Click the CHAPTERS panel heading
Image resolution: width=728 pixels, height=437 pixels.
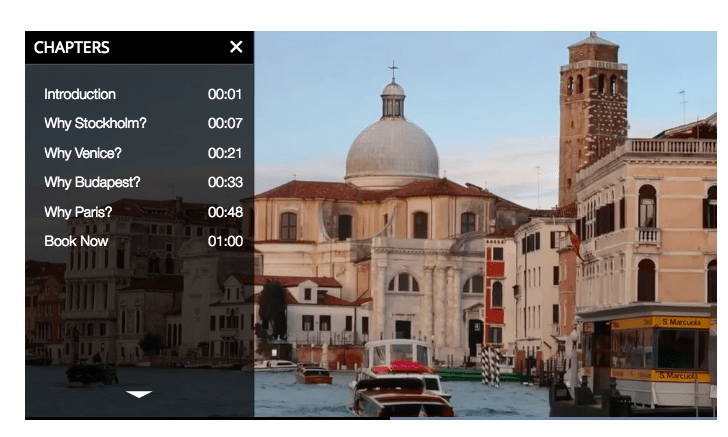(x=72, y=47)
